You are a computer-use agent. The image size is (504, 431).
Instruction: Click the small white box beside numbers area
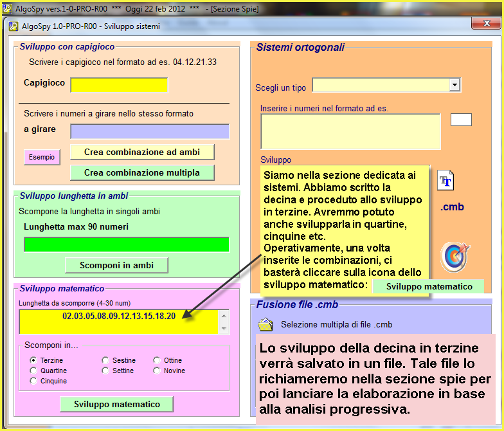click(x=461, y=120)
